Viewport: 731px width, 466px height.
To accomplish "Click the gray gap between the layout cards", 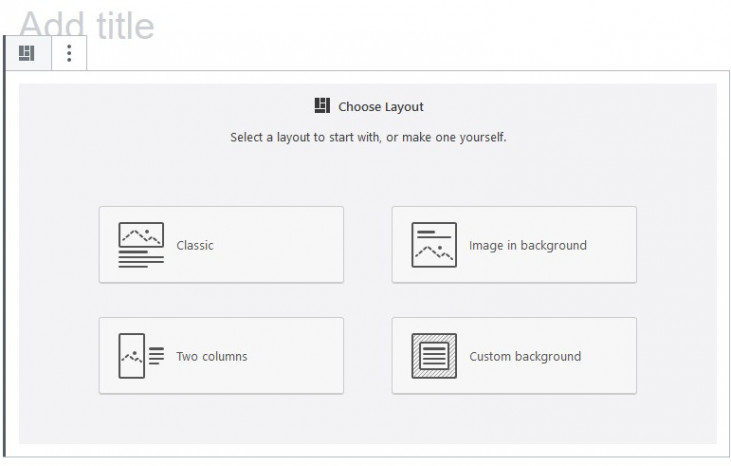I will click(x=367, y=300).
